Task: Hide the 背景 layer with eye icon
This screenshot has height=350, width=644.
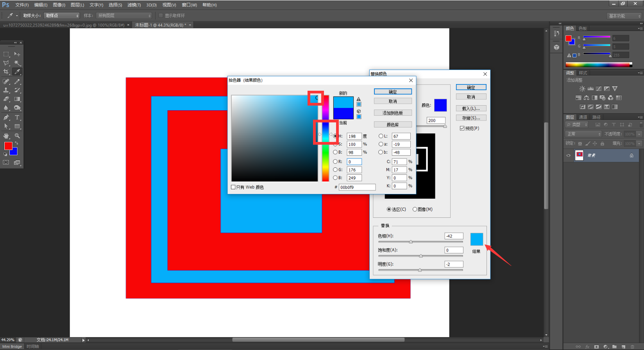Action: [569, 155]
